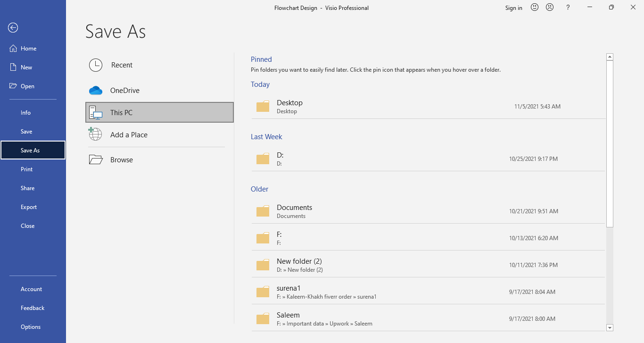Select the Save As menu item
This screenshot has height=343, width=644.
33,151
